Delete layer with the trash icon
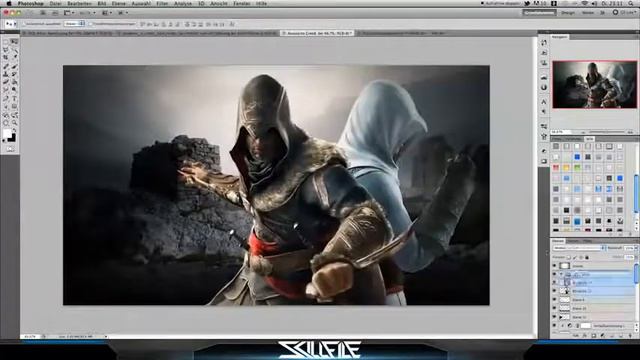Viewport: 640px width, 360px height. tap(630, 336)
